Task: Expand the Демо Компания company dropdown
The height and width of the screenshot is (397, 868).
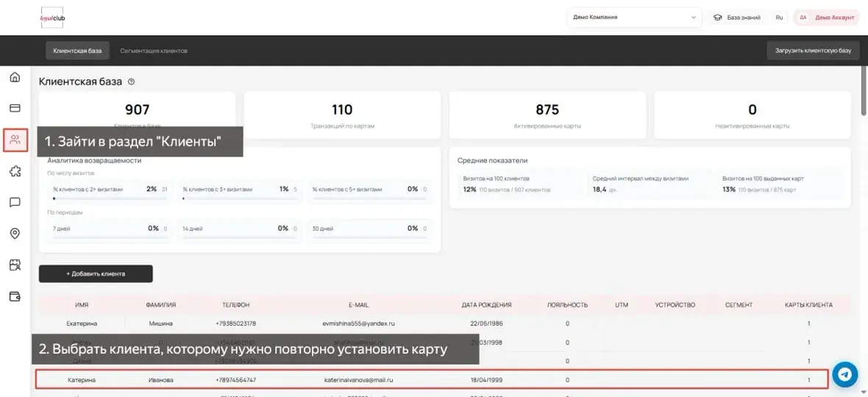Action: tap(634, 18)
